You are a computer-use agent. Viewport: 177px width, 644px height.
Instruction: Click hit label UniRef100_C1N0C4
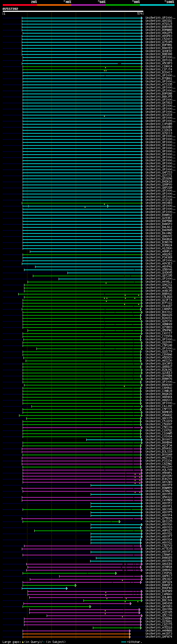pyautogui.click(x=159, y=66)
